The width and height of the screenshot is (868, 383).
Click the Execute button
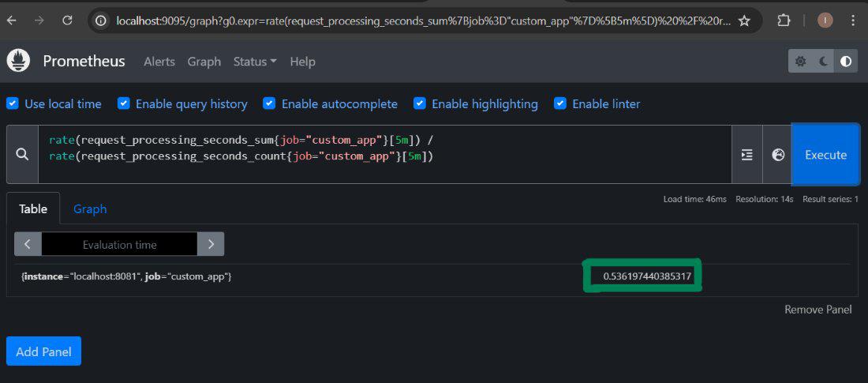point(825,155)
